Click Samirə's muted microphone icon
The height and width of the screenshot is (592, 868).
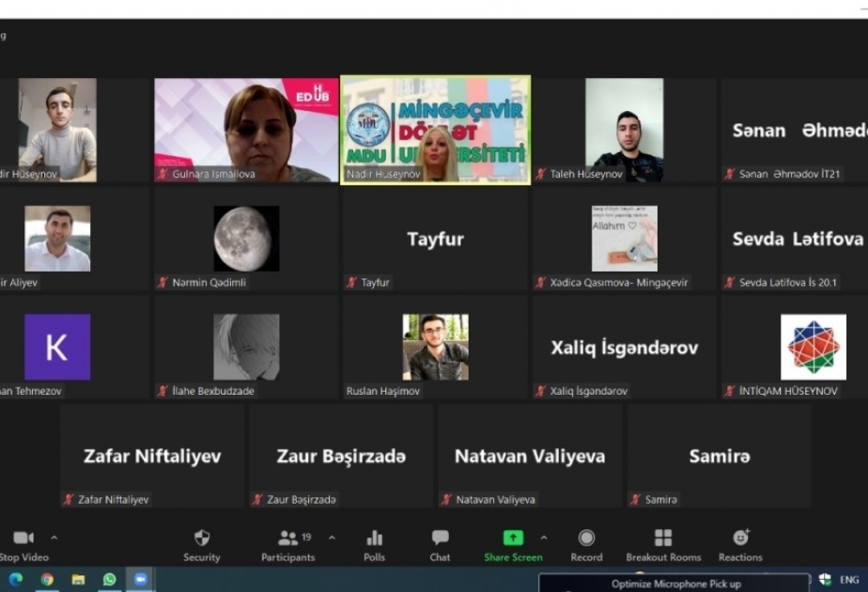(635, 500)
